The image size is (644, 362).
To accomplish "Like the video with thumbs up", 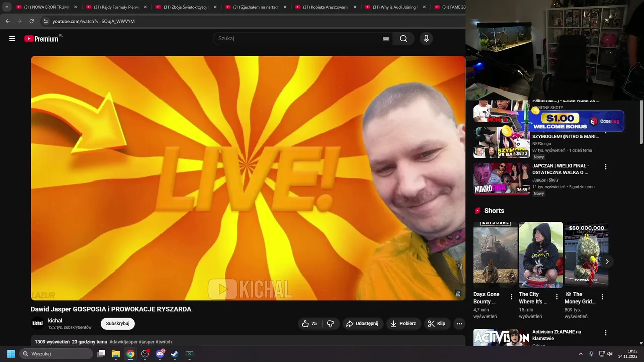I will pyautogui.click(x=310, y=324).
